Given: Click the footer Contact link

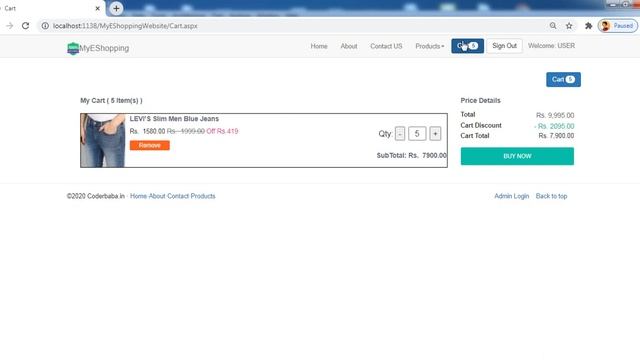Looking at the screenshot, I should pos(178,196).
